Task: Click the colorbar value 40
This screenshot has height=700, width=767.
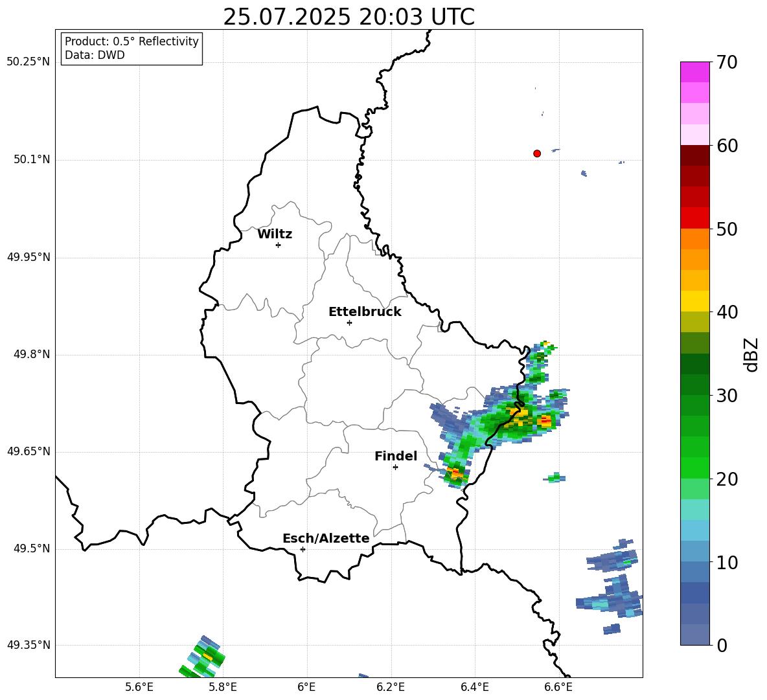Action: 727,312
